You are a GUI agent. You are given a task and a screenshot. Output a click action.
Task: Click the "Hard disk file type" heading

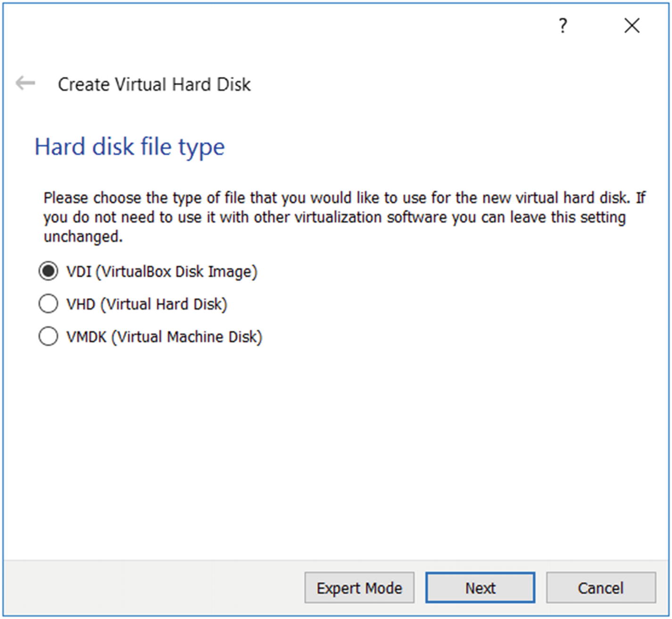coord(130,147)
